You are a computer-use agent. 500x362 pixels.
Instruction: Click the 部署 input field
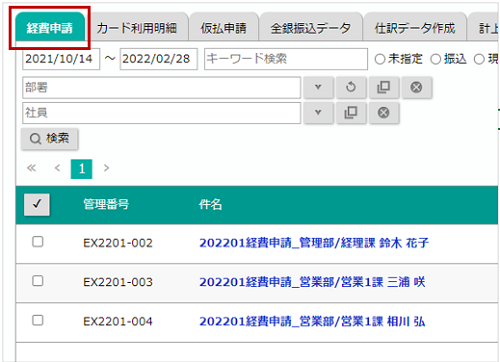[x=161, y=87]
